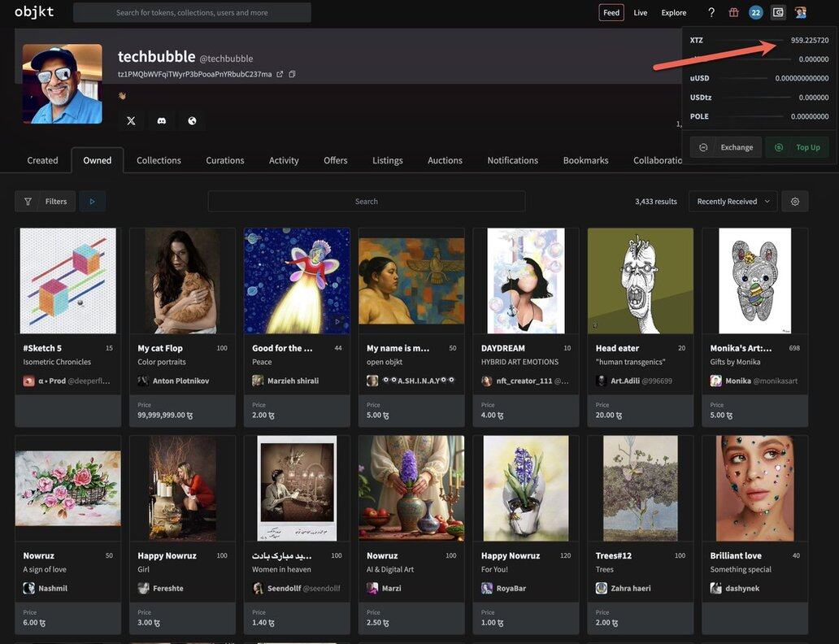Screen dimensions: 839x644
Task: Click the Top Up button
Action: [x=798, y=147]
